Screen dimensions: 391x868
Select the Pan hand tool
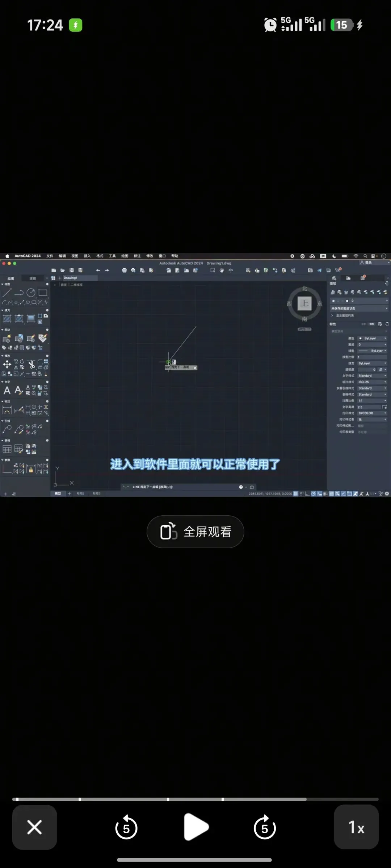(222, 270)
